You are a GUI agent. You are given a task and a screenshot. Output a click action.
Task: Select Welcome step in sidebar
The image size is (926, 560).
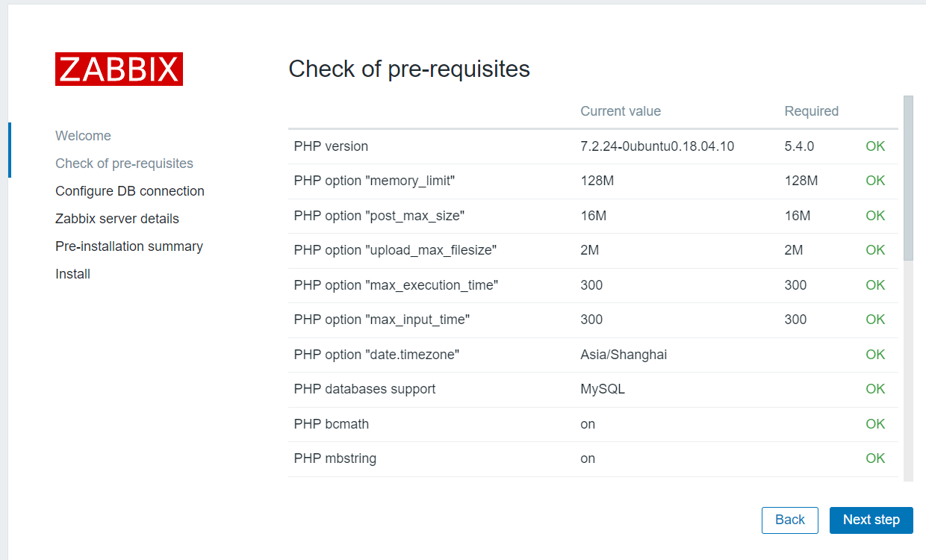[x=83, y=136]
